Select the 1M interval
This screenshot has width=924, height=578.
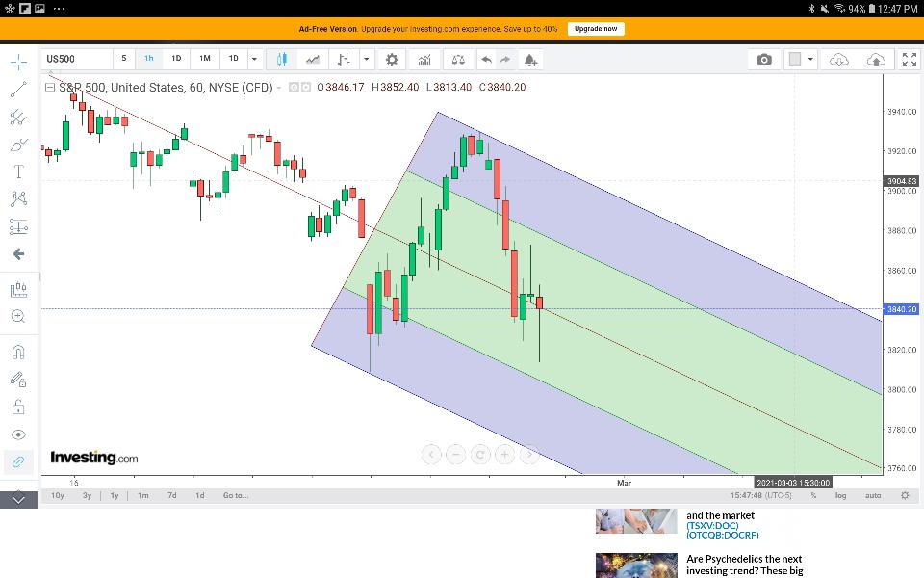tap(204, 59)
